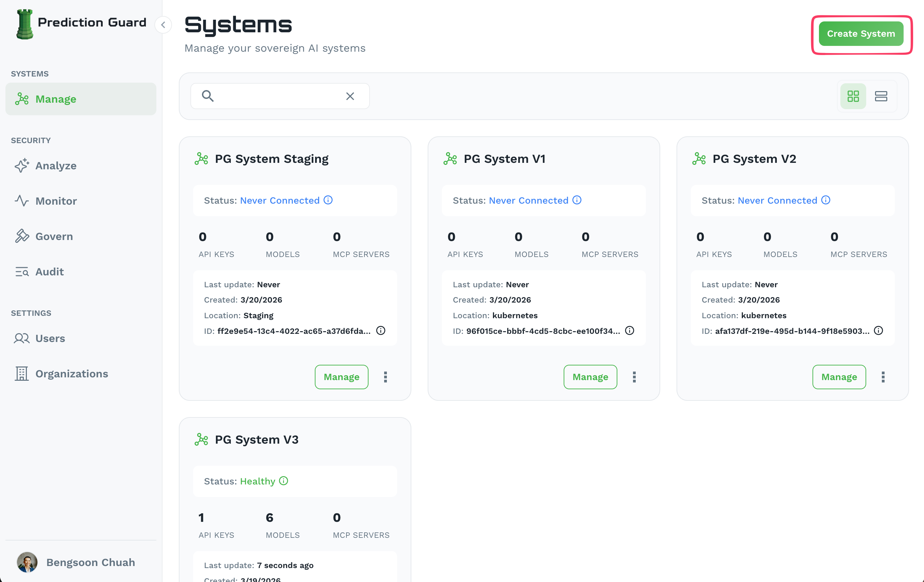The height and width of the screenshot is (582, 924).
Task: Manage the PG System V1 system
Action: click(x=590, y=377)
